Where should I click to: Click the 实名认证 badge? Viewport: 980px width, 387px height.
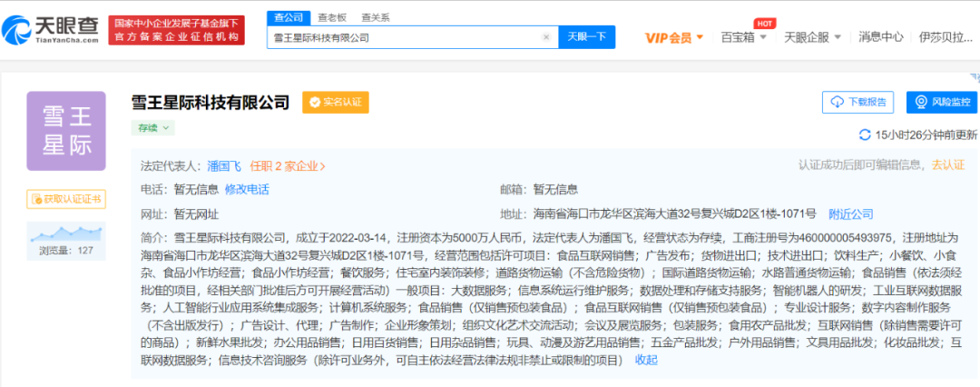(x=336, y=102)
